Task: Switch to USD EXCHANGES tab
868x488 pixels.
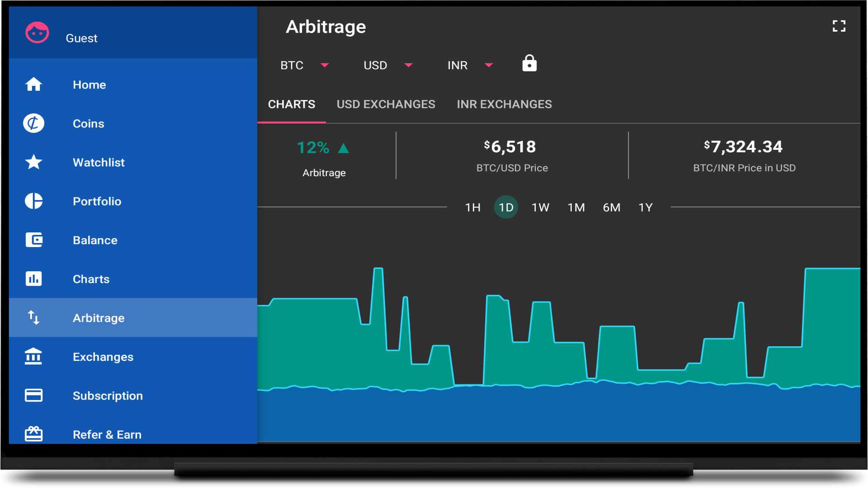Action: pyautogui.click(x=386, y=104)
